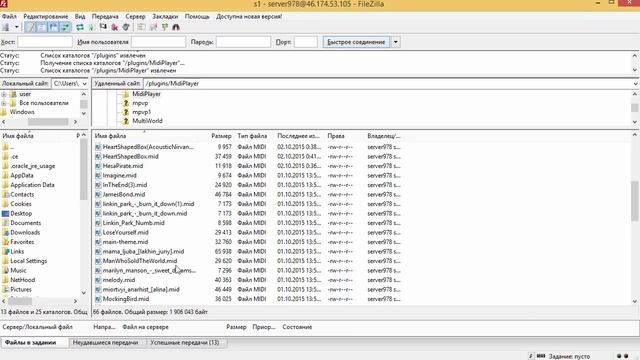
Task: Select the Contacts folder icon in the local list
Action: [x=5, y=194]
